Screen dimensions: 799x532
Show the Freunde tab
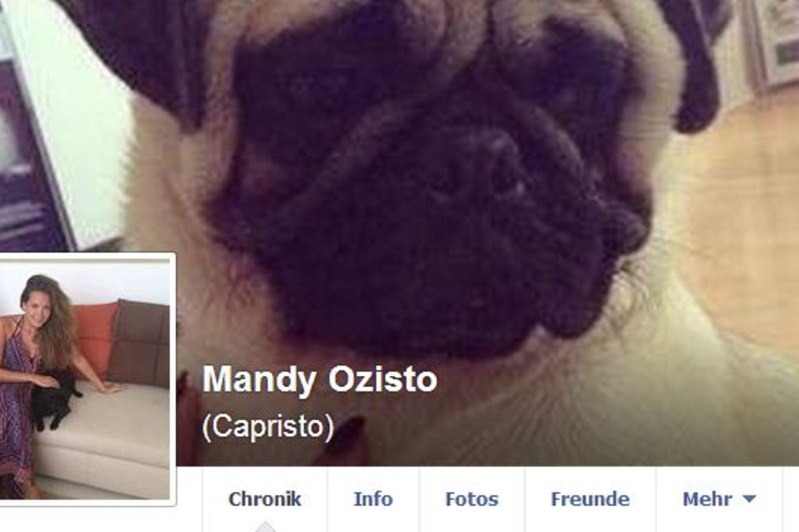click(590, 499)
